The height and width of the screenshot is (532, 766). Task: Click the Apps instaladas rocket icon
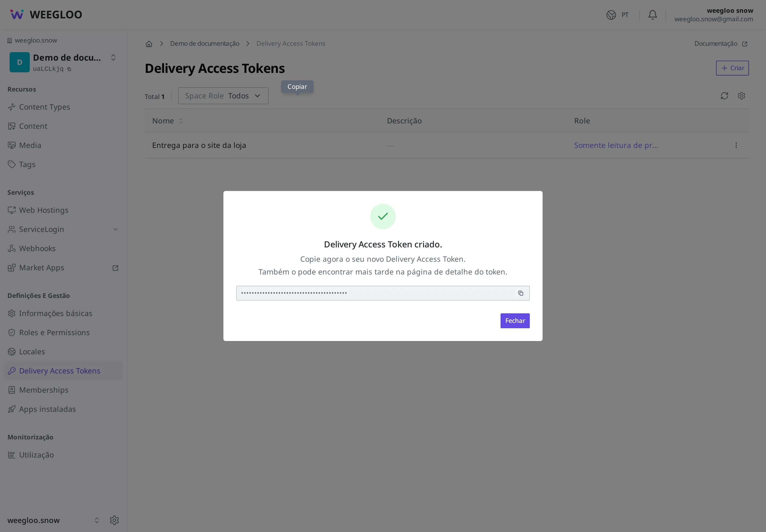pos(12,409)
